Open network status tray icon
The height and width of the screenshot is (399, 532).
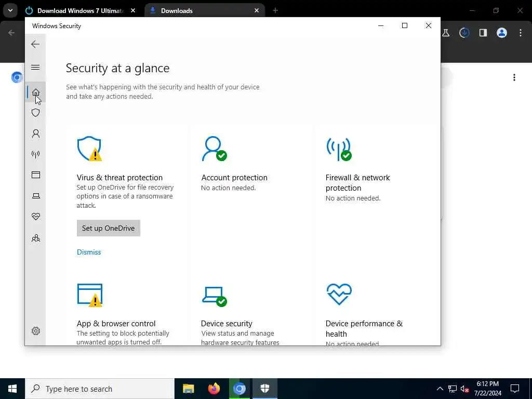click(x=453, y=389)
